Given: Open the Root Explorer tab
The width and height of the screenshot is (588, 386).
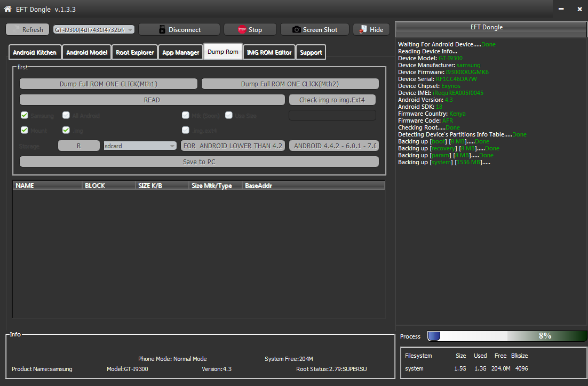Looking at the screenshot, I should (x=134, y=52).
